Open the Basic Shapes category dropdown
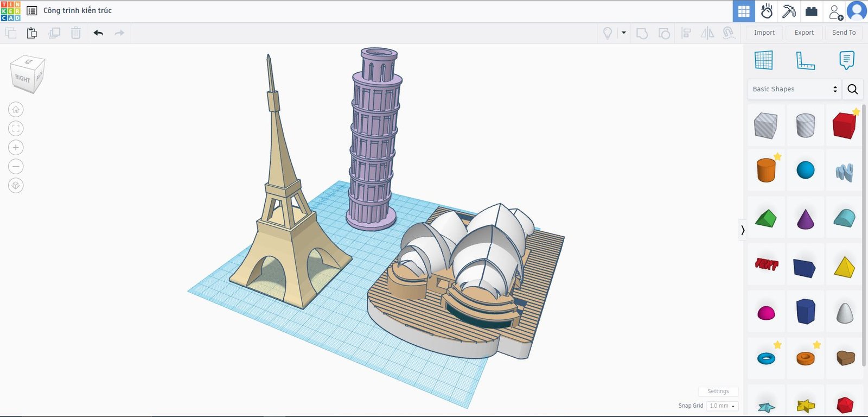The width and height of the screenshot is (868, 417). click(794, 89)
